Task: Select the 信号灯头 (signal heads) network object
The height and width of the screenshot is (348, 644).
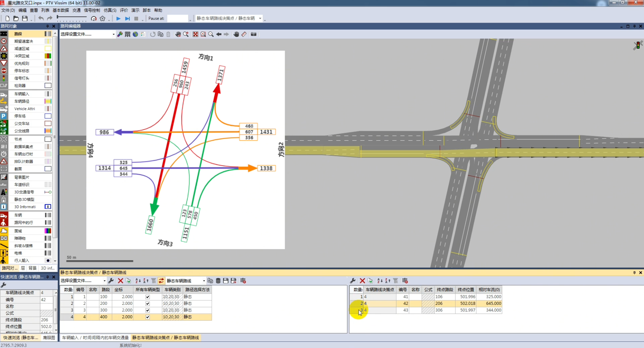Action: point(22,78)
